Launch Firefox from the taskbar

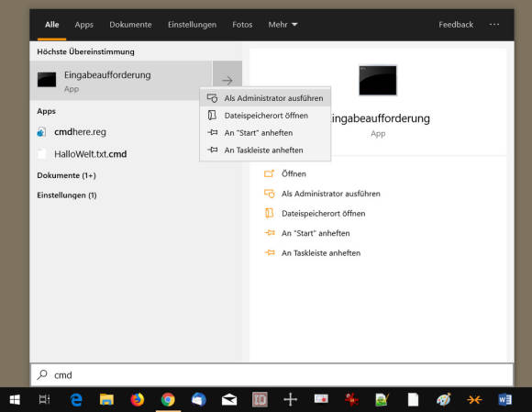click(138, 399)
